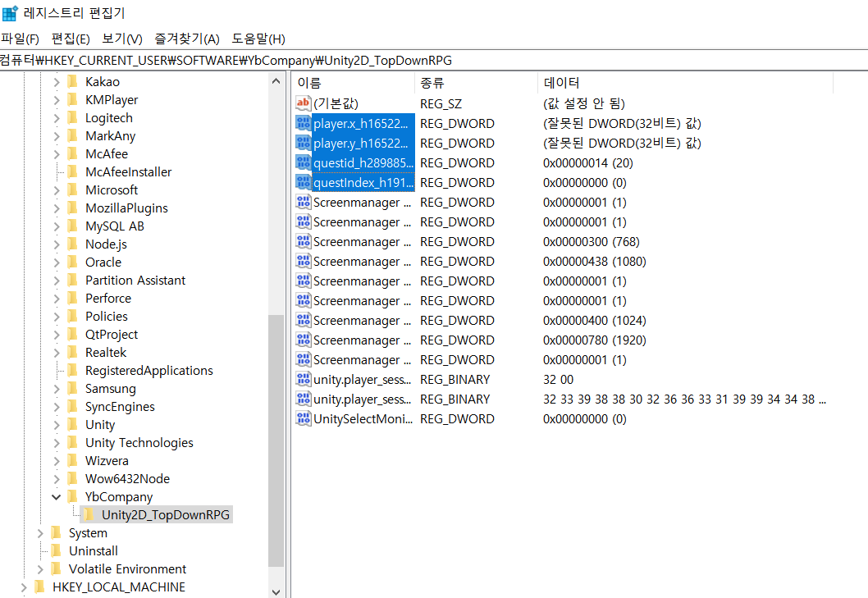
Task: Click the KMPlayer folder icon
Action: coord(72,100)
